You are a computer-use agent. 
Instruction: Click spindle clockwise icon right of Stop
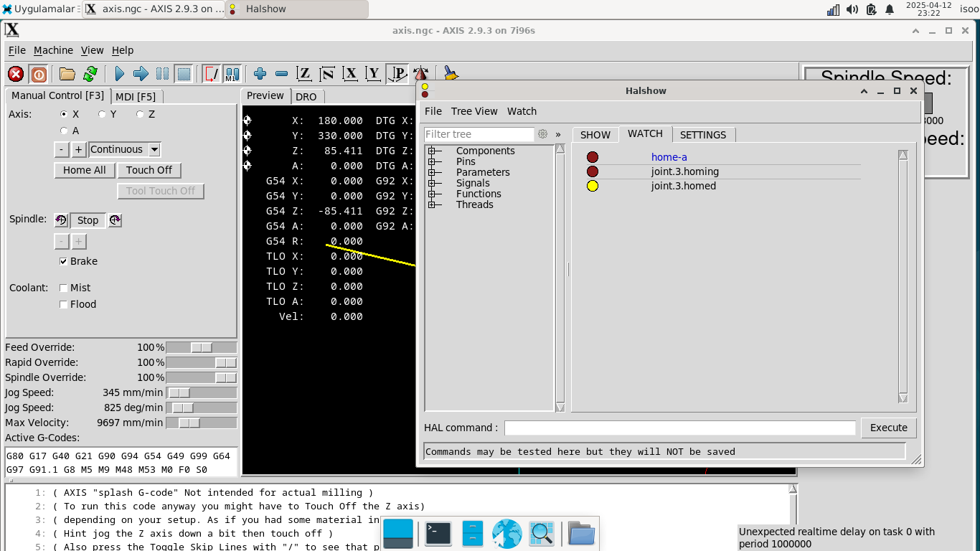pos(115,220)
